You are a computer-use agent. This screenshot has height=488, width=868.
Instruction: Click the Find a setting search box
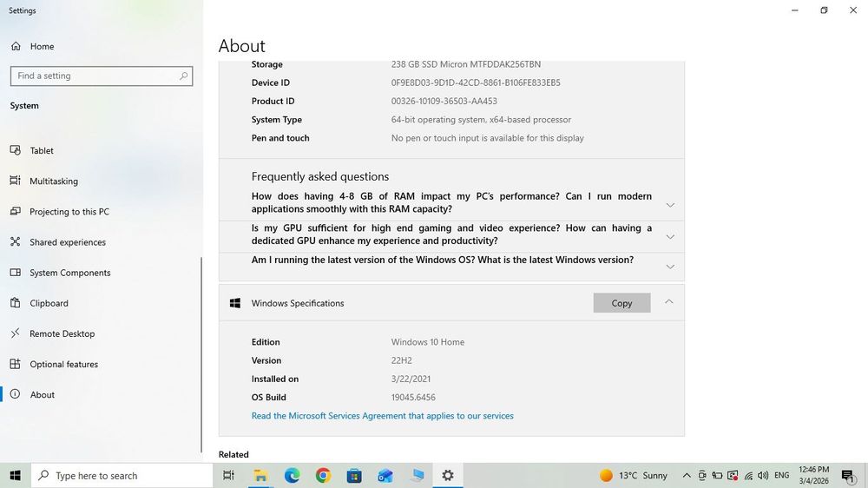102,76
